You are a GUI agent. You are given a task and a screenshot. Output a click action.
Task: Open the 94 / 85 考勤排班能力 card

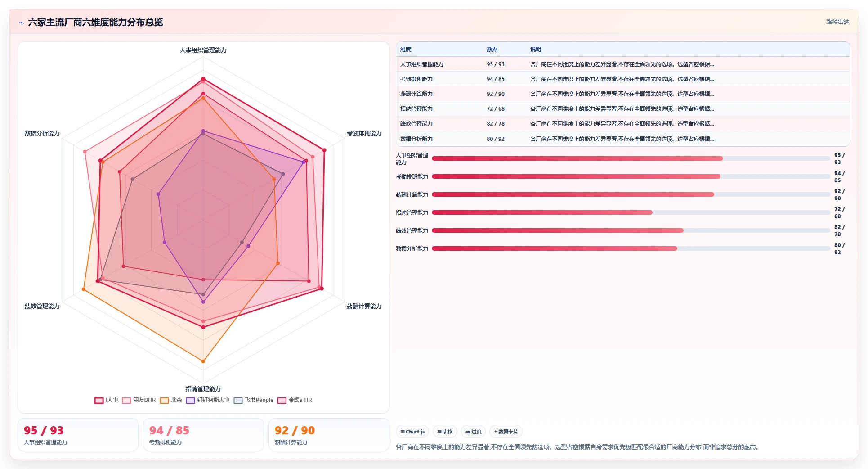pyautogui.click(x=203, y=435)
